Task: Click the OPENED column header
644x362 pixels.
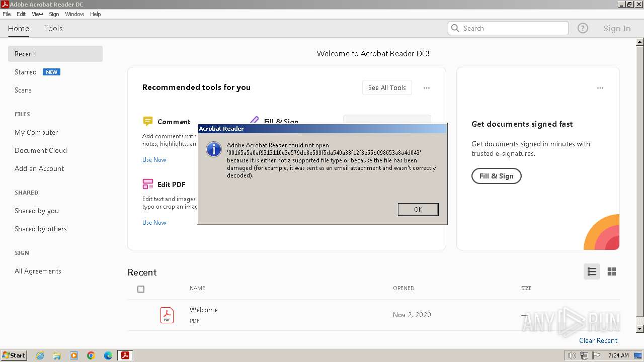Action: (404, 288)
